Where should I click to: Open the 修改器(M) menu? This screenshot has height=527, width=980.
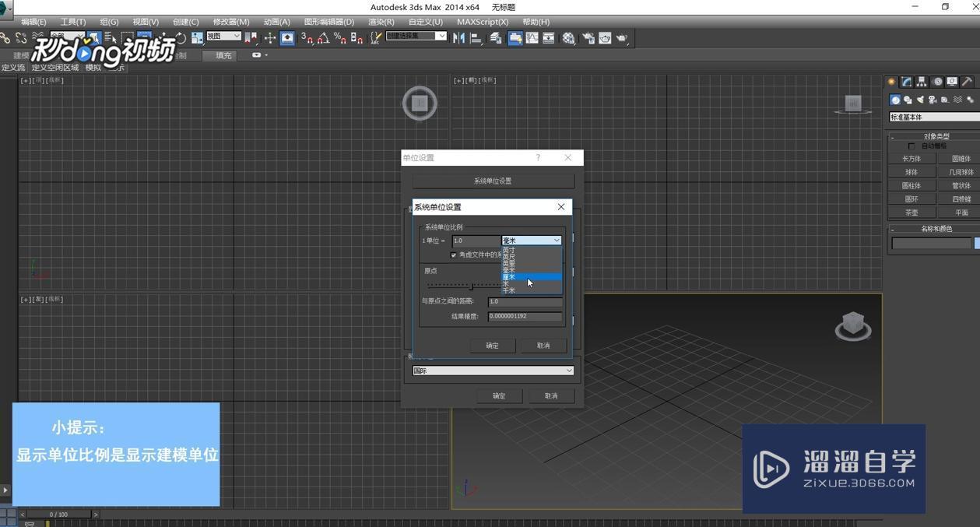point(231,22)
